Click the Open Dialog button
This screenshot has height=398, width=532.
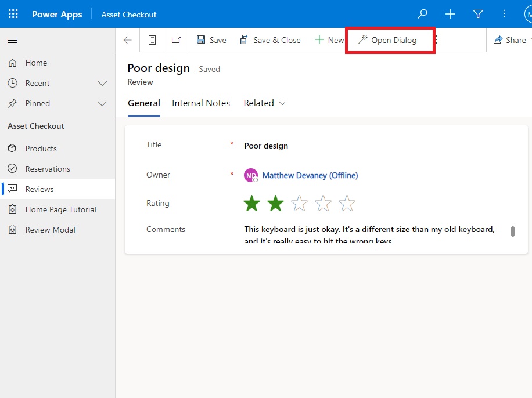click(x=390, y=39)
